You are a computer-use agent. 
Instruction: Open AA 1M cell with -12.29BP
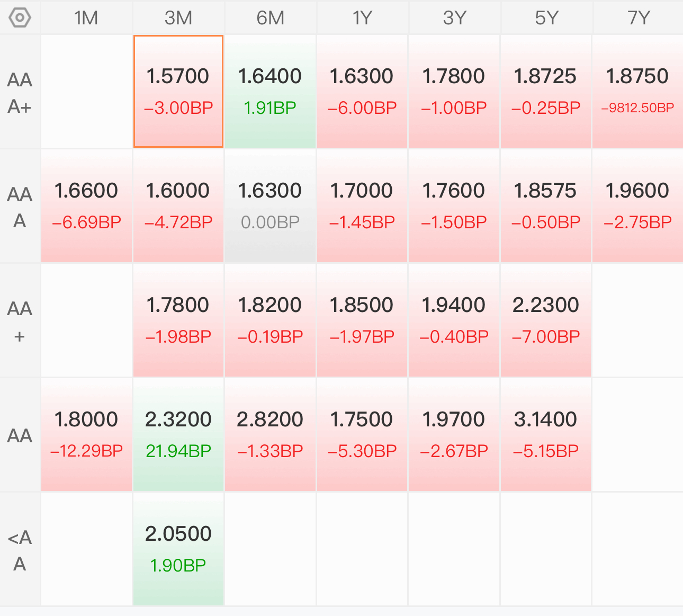pos(86,435)
